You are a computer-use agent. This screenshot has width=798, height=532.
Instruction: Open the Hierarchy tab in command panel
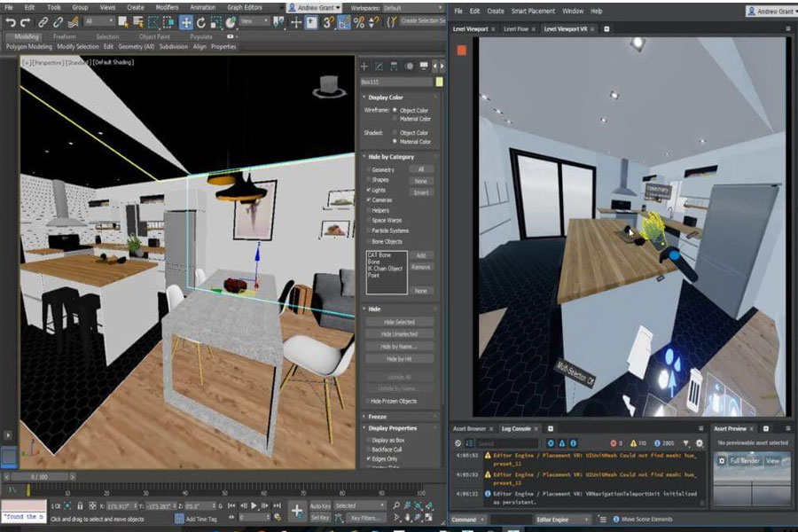coord(394,66)
